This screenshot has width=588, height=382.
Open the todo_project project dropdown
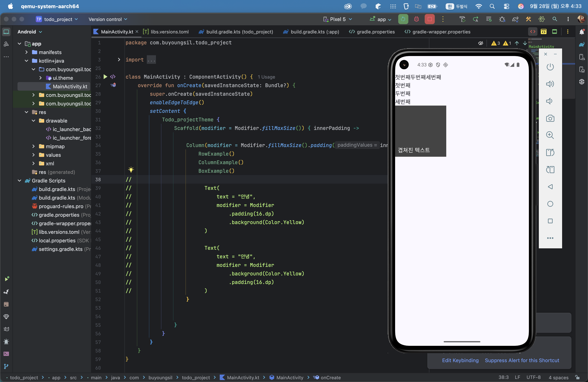coord(57,19)
